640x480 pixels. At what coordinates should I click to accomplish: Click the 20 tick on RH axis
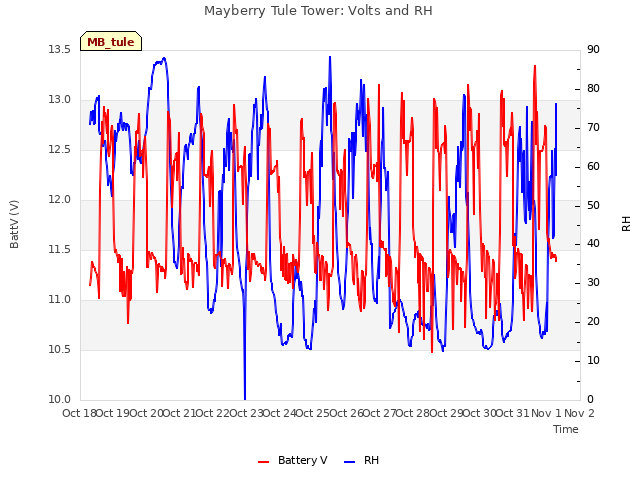pyautogui.click(x=593, y=322)
